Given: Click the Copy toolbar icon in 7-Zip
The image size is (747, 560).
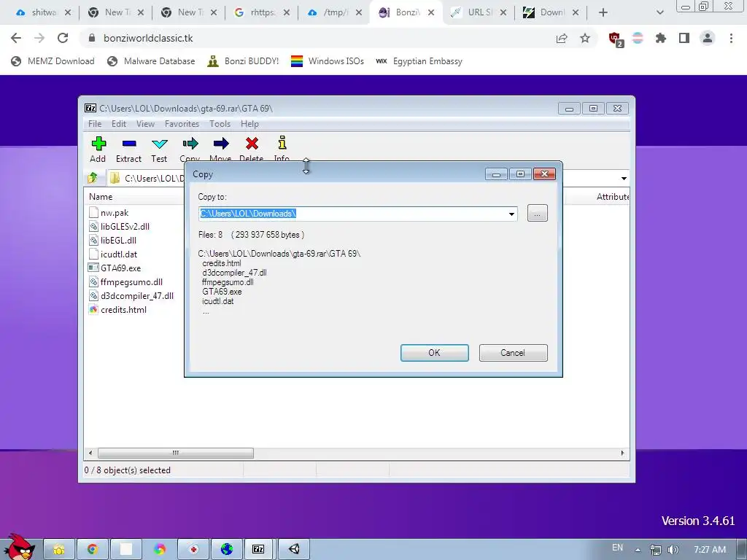Looking at the screenshot, I should point(190,147).
